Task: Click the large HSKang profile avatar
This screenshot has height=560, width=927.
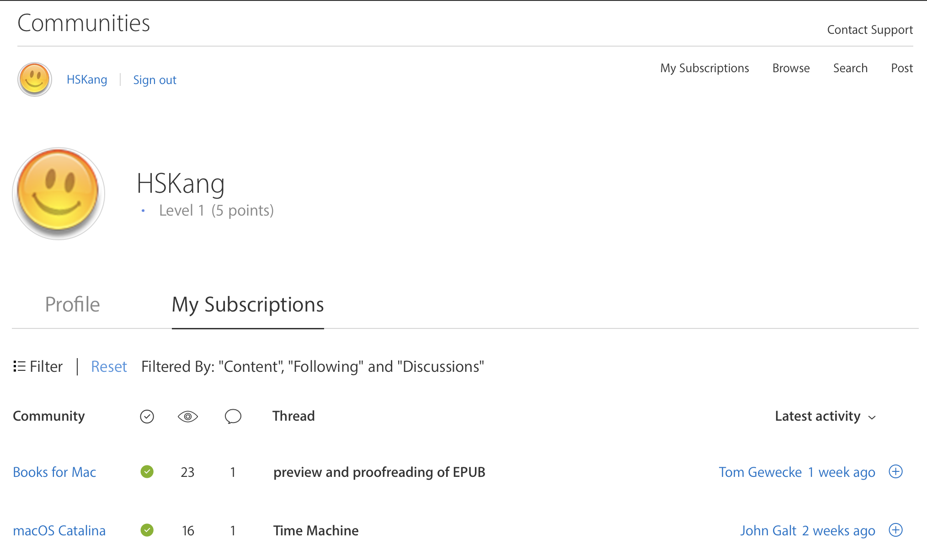Action: [x=59, y=194]
